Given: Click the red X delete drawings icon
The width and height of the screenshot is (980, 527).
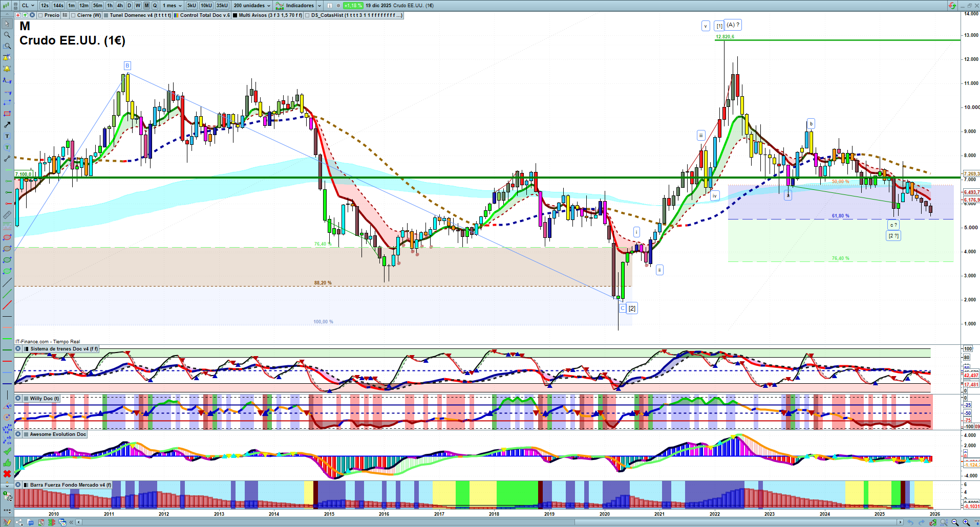Looking at the screenshot, I should tap(7, 474).
